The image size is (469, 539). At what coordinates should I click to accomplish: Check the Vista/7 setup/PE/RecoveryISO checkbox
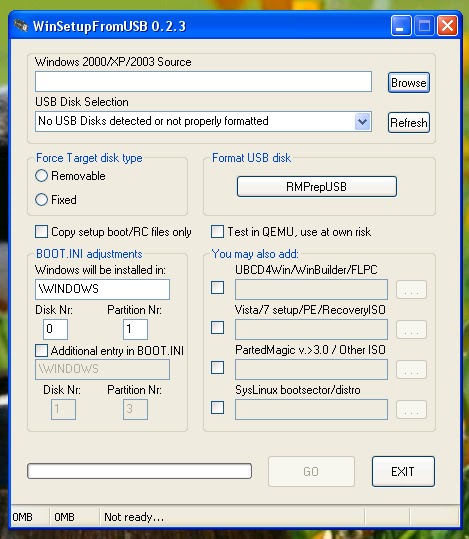[x=217, y=327]
